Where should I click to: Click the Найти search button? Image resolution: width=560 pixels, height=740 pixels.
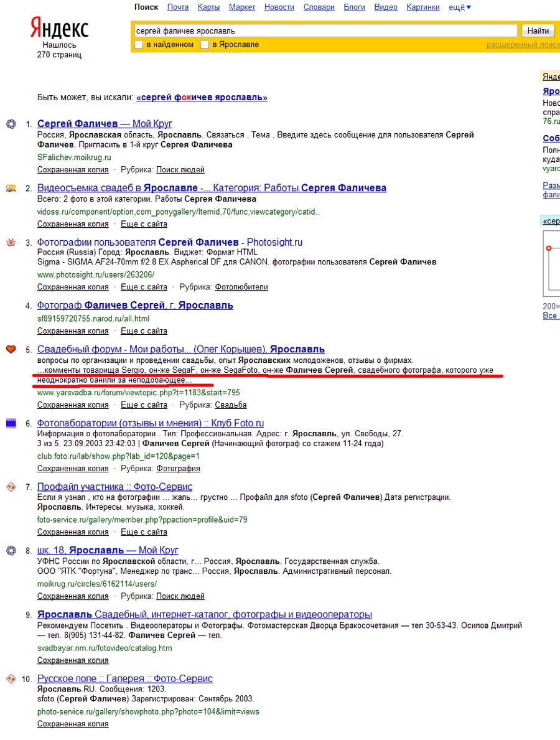tap(538, 30)
